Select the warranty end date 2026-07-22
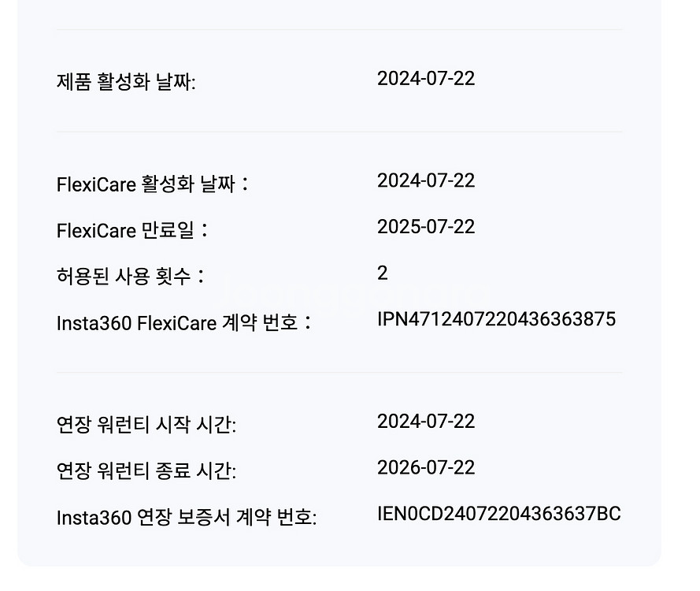 click(x=425, y=468)
